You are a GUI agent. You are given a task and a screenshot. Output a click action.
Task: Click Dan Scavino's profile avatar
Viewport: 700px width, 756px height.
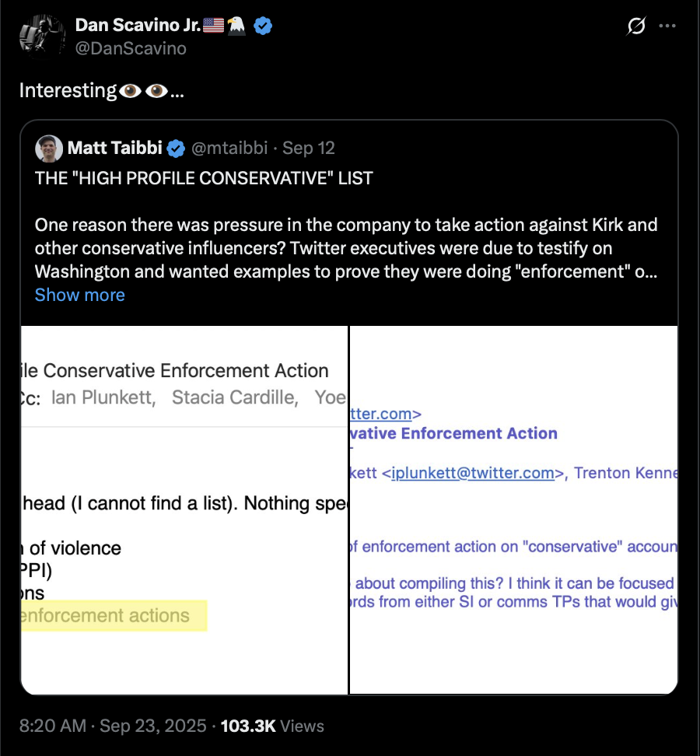[x=40, y=36]
